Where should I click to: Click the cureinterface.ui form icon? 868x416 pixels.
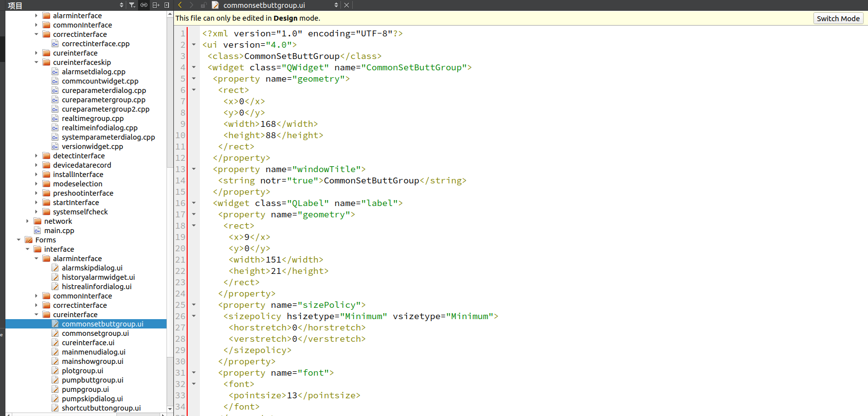55,343
